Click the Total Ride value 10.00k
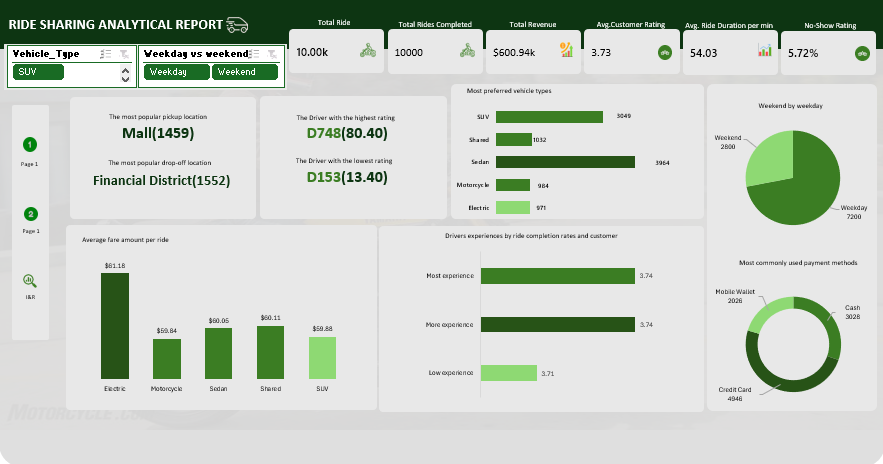The image size is (883, 464). pyautogui.click(x=312, y=52)
